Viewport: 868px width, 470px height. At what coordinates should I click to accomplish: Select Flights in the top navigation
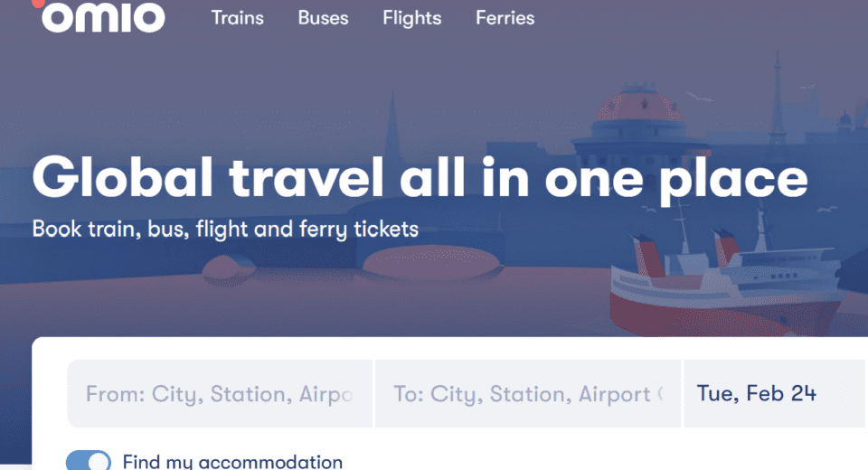(411, 18)
